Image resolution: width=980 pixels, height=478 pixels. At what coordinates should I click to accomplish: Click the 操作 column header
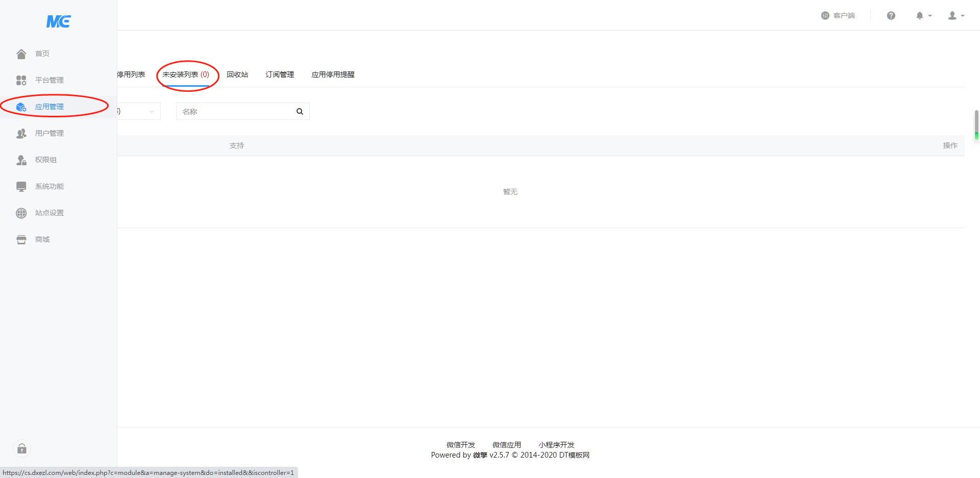coord(950,145)
